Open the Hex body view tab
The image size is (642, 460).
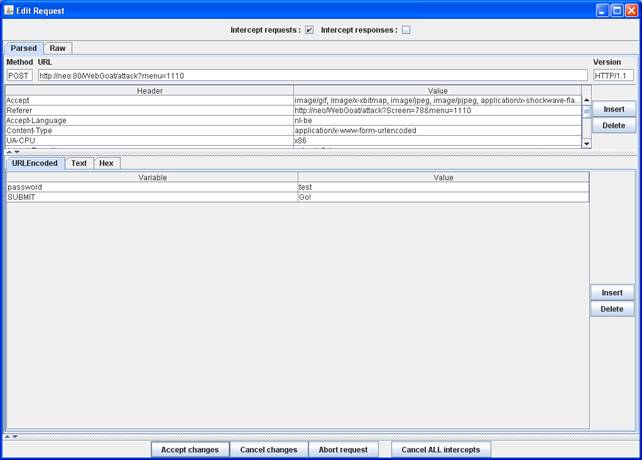click(106, 163)
